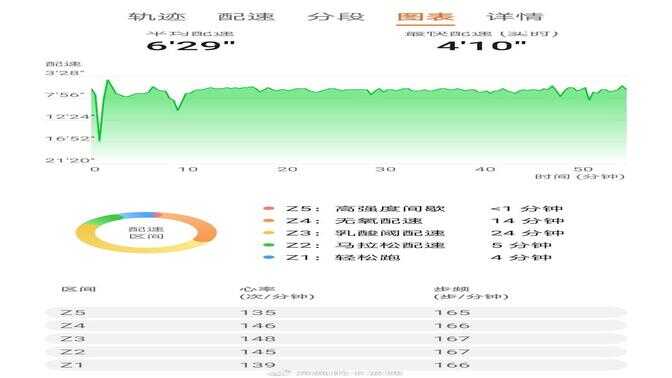Click heart rate 148 in the Z3 row
The width and height of the screenshot is (672, 378).
(x=258, y=339)
